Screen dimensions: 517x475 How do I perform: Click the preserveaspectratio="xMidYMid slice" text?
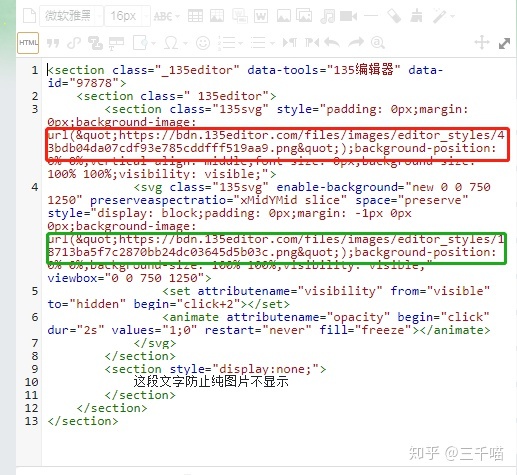(218, 200)
